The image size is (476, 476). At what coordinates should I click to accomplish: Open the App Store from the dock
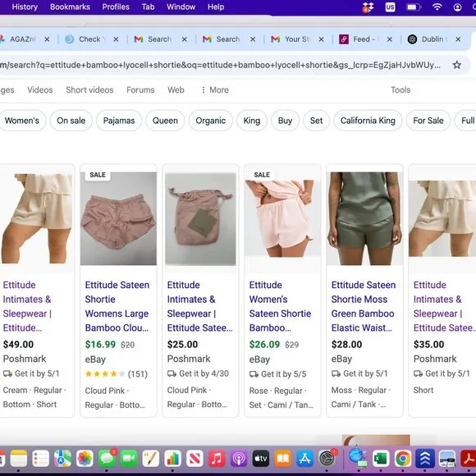[304, 458]
